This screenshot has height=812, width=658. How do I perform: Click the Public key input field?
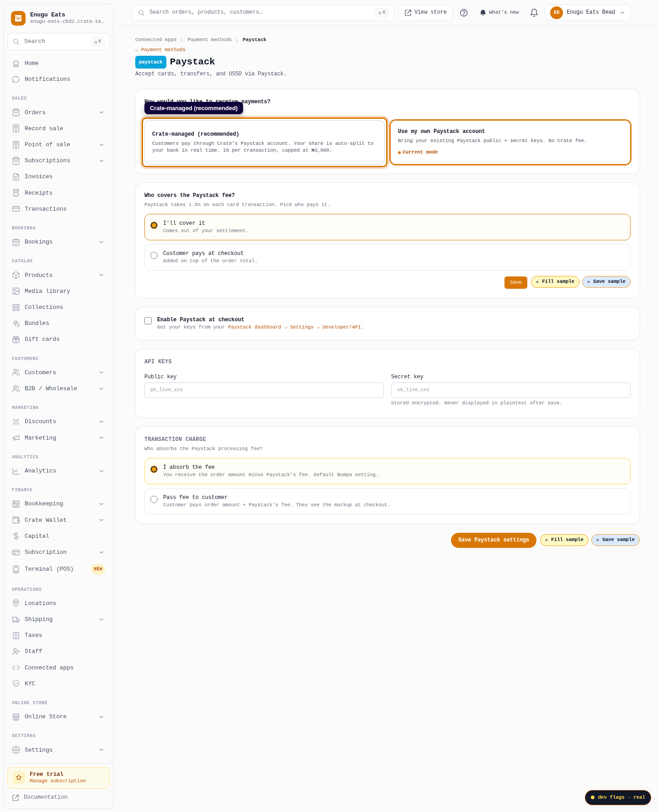264,390
